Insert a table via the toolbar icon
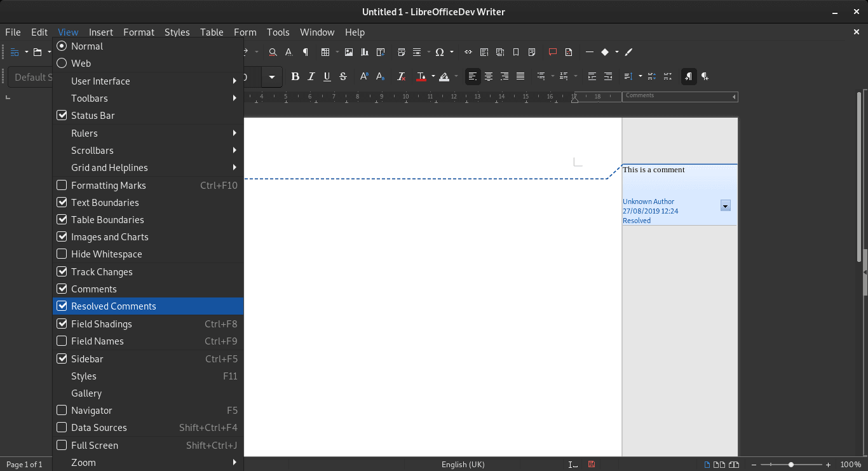 point(326,52)
